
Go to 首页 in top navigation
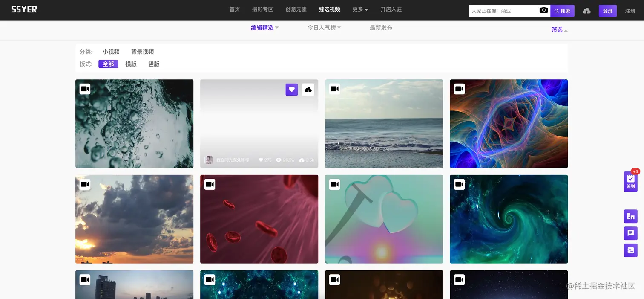[x=235, y=9]
